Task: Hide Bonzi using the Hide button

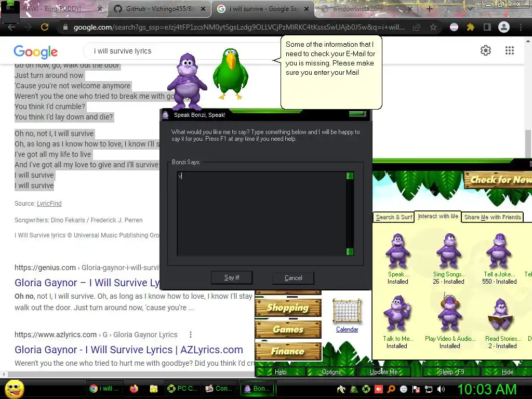Action: coord(508,372)
